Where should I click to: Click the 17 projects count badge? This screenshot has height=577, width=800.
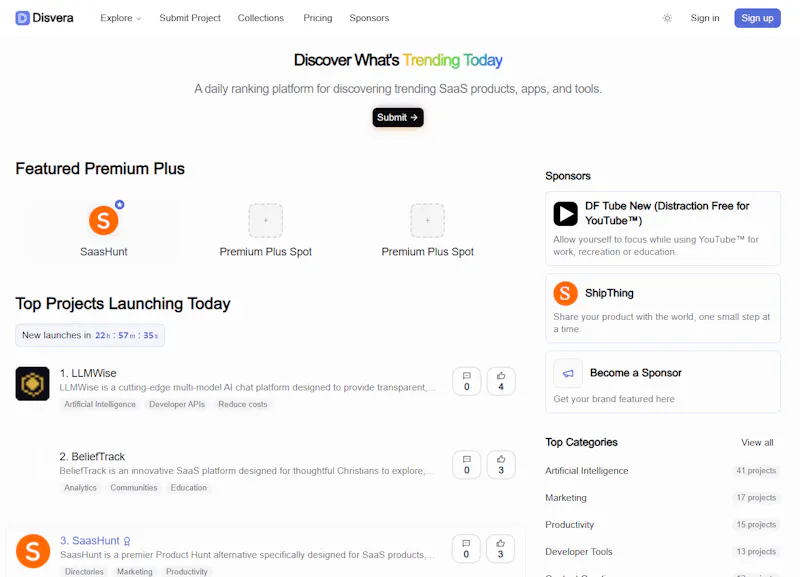point(756,497)
